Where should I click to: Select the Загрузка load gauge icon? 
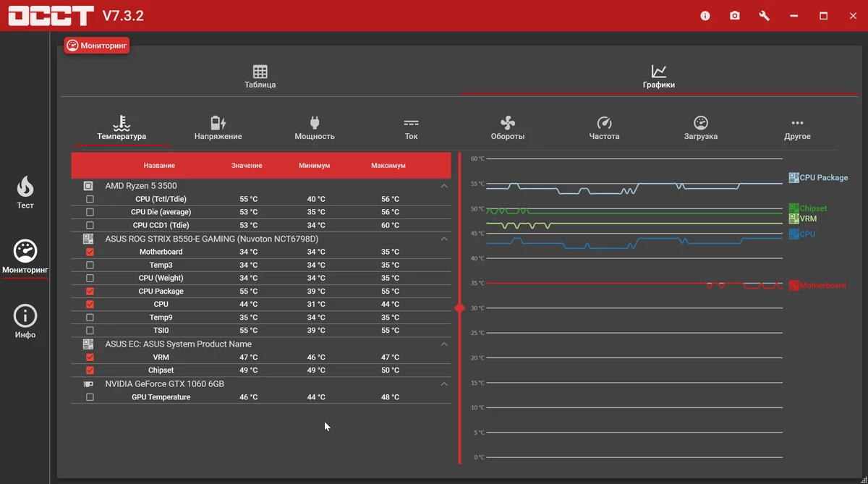pos(701,122)
